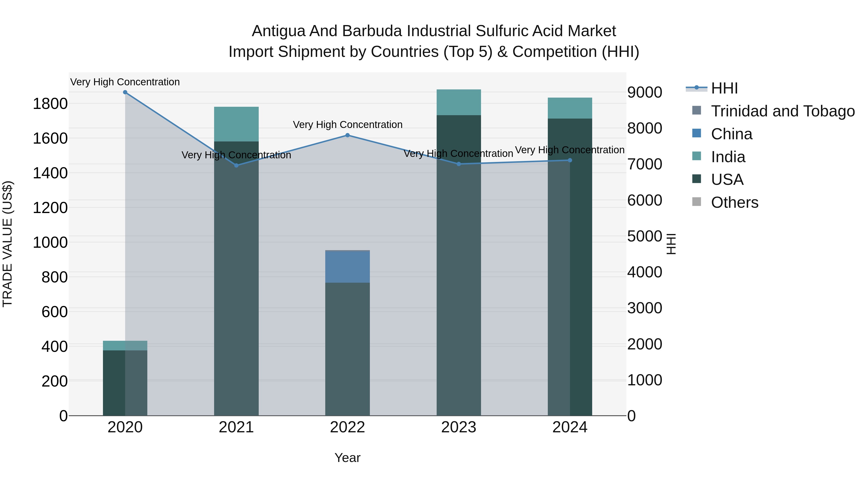Screen dimensions: 868x488
Task: Click the vertical HHI axis title on right
Action: click(671, 244)
